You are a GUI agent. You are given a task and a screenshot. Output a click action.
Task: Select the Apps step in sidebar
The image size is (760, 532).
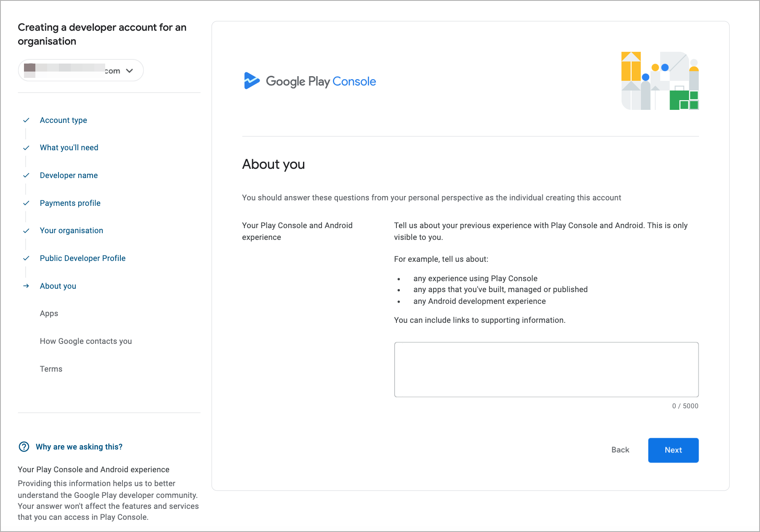point(49,314)
